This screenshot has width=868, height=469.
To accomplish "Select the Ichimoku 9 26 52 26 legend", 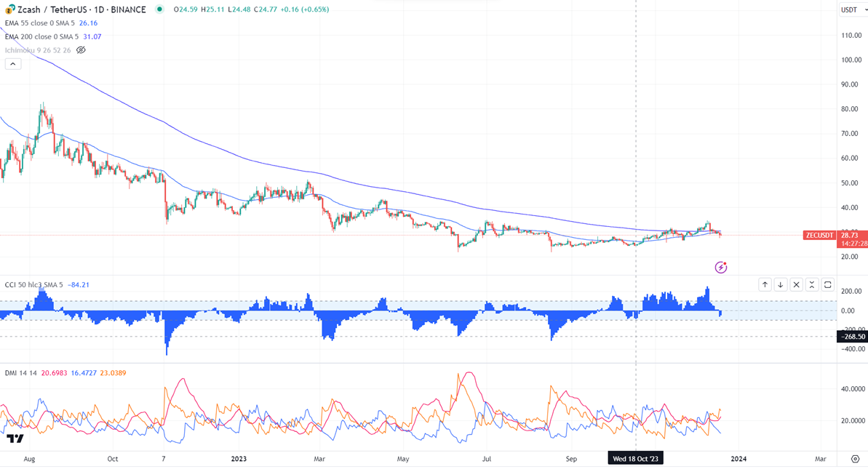I will pos(38,50).
